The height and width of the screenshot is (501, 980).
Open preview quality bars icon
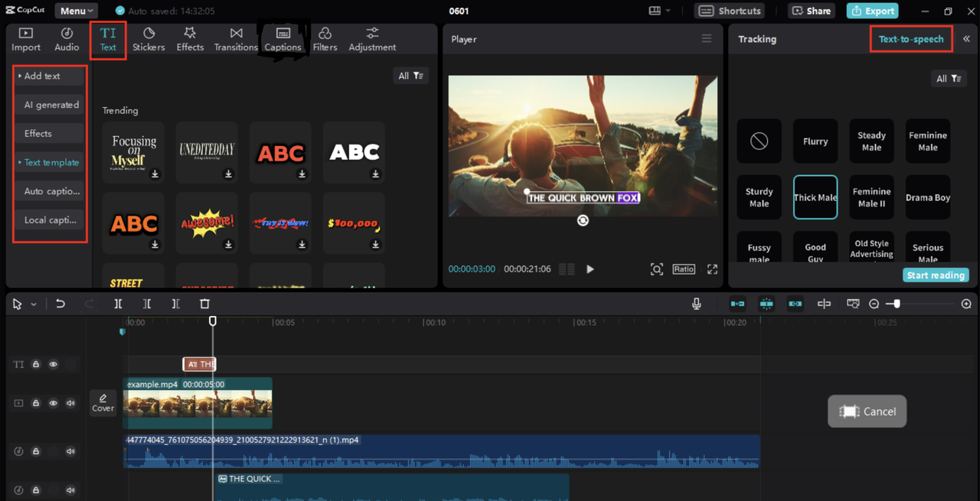click(567, 269)
